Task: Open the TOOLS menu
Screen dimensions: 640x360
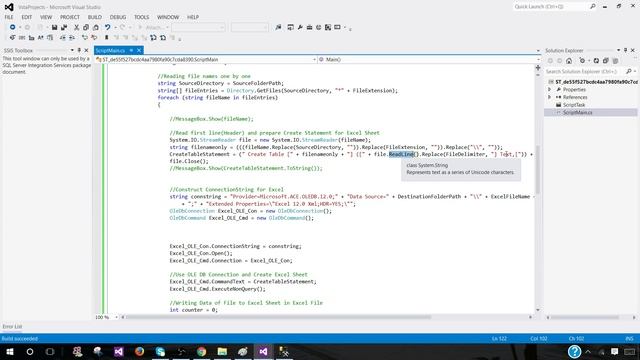Action: pos(142,17)
